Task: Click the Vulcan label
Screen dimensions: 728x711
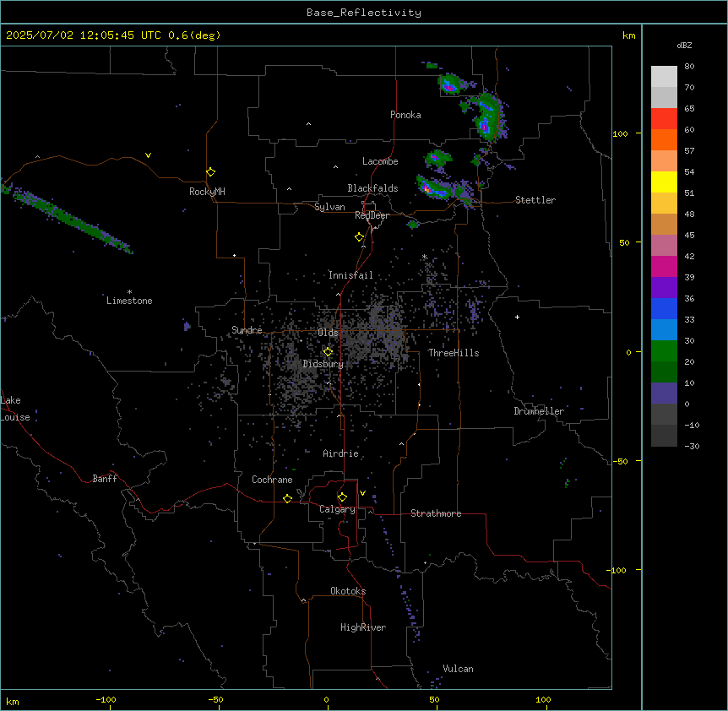Action: coord(459,669)
